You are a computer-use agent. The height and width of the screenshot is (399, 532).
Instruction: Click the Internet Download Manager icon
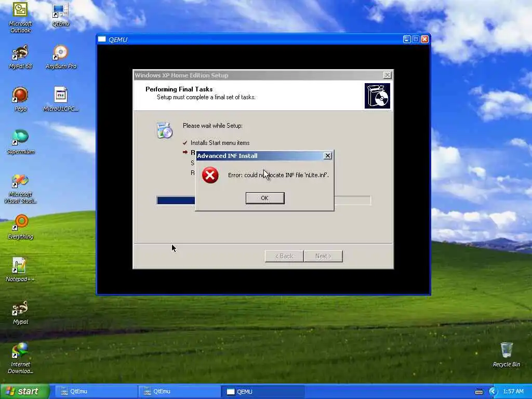coord(20,358)
